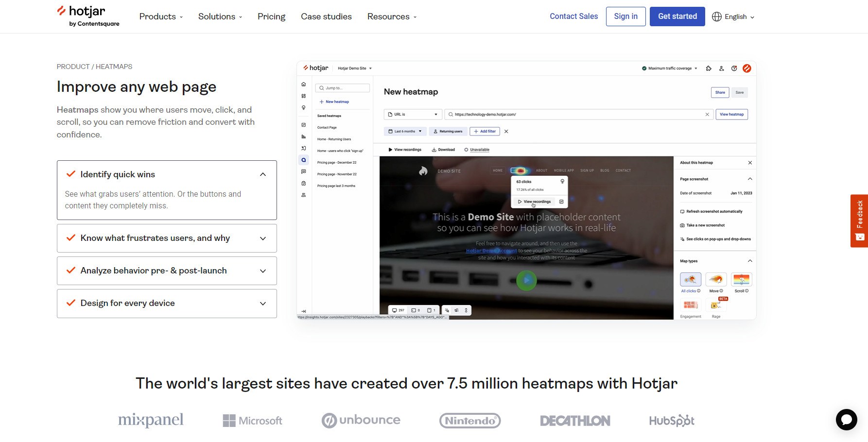
Task: Click the Nintendo logo
Action: [469, 421]
